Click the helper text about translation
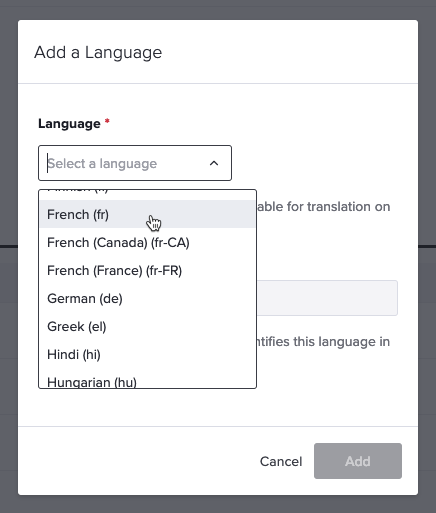 coord(323,207)
